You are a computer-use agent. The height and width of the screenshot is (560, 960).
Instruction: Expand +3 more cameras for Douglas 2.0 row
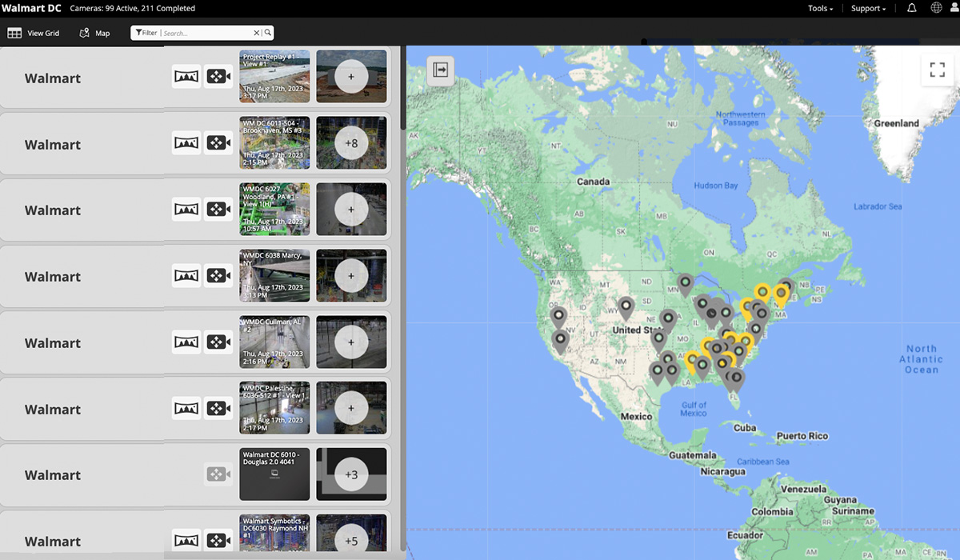(351, 474)
